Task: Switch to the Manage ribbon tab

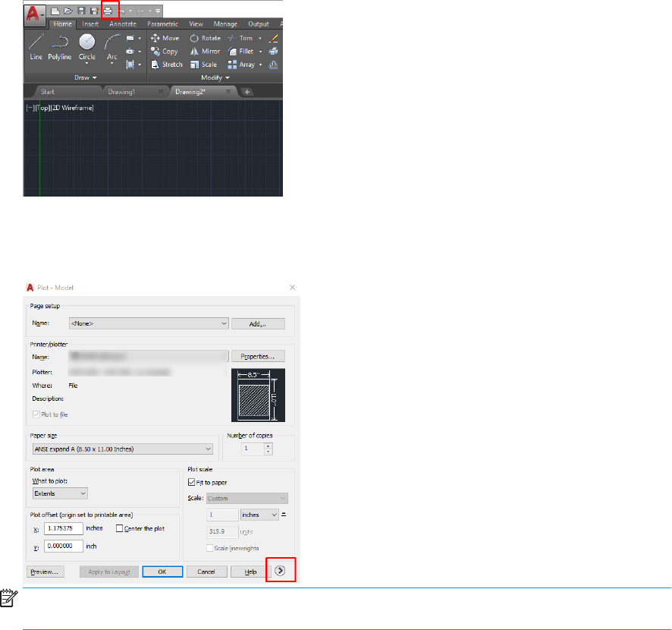Action: coord(225,24)
